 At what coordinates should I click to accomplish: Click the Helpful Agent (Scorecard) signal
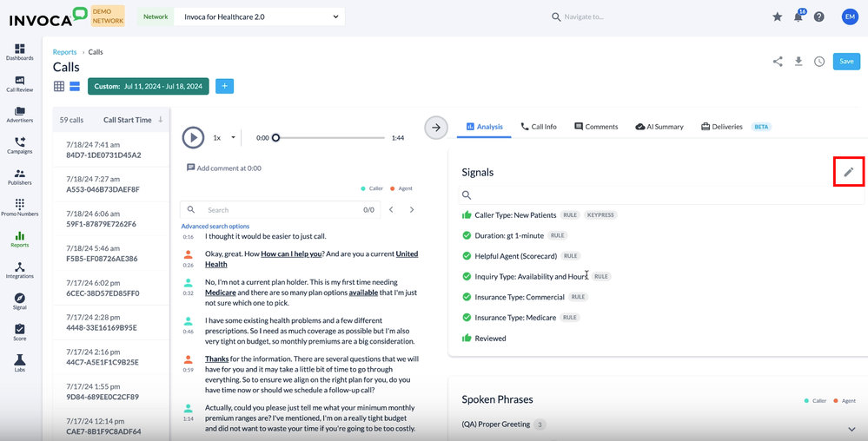515,255
